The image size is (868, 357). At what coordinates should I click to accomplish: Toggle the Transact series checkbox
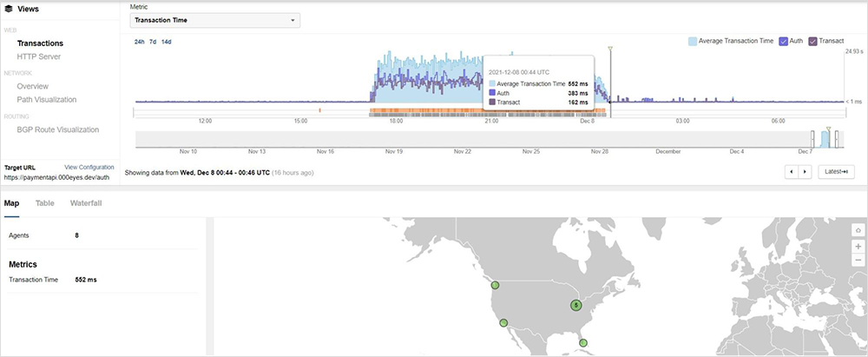pos(813,41)
